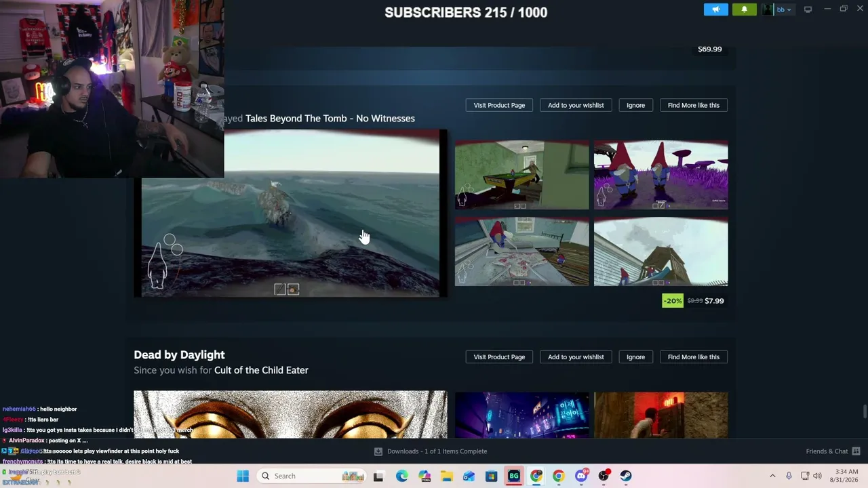Open Steam notifications bell

pos(744,9)
